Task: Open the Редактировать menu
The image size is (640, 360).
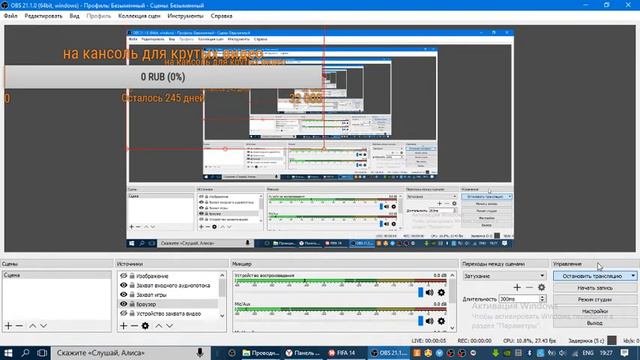Action: (43, 16)
